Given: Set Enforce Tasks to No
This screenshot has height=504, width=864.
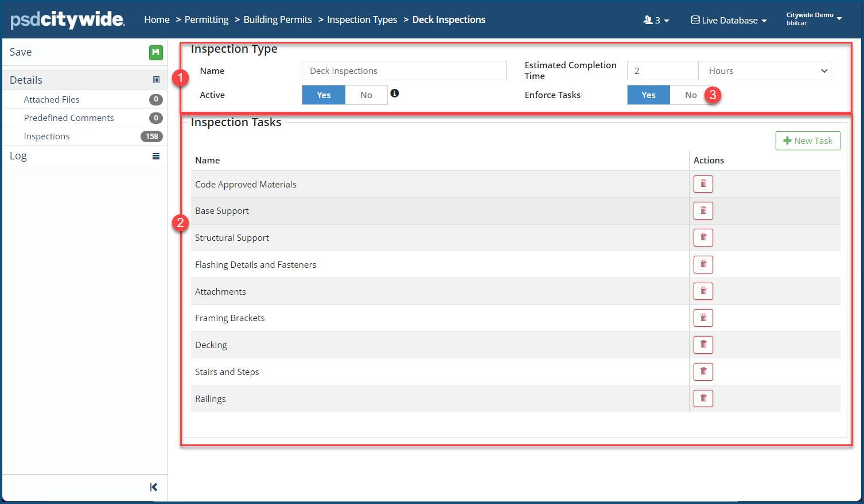Looking at the screenshot, I should tap(690, 95).
